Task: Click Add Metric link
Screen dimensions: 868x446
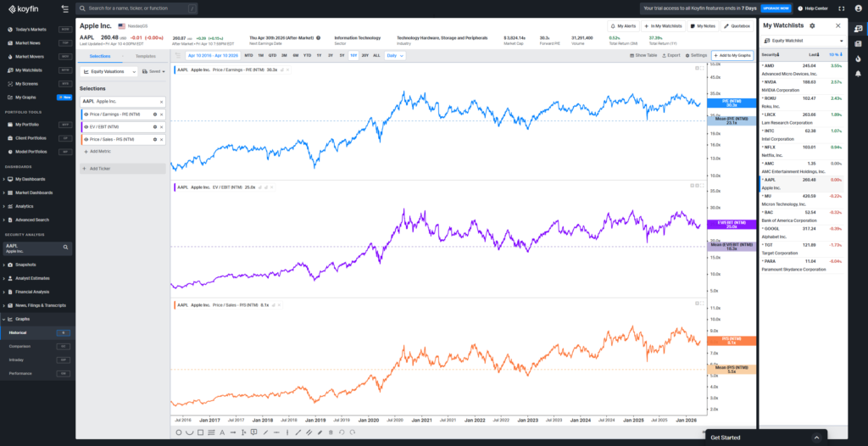Action: click(x=97, y=151)
